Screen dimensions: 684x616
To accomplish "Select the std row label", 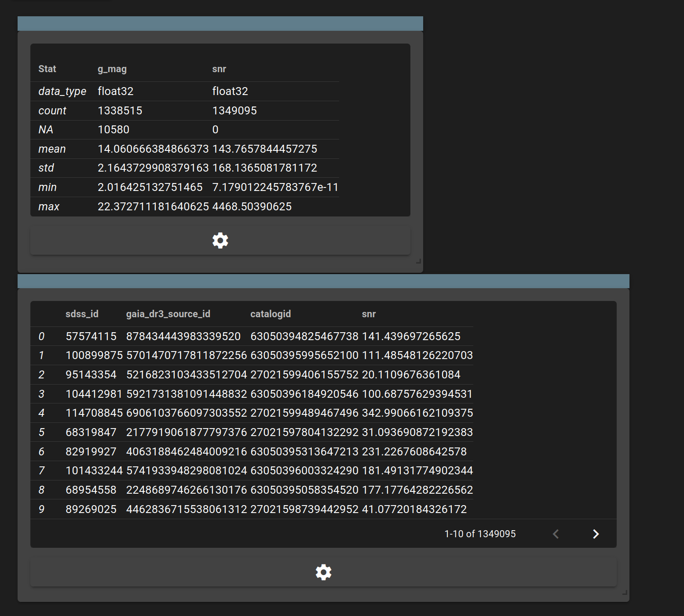I will coord(46,168).
